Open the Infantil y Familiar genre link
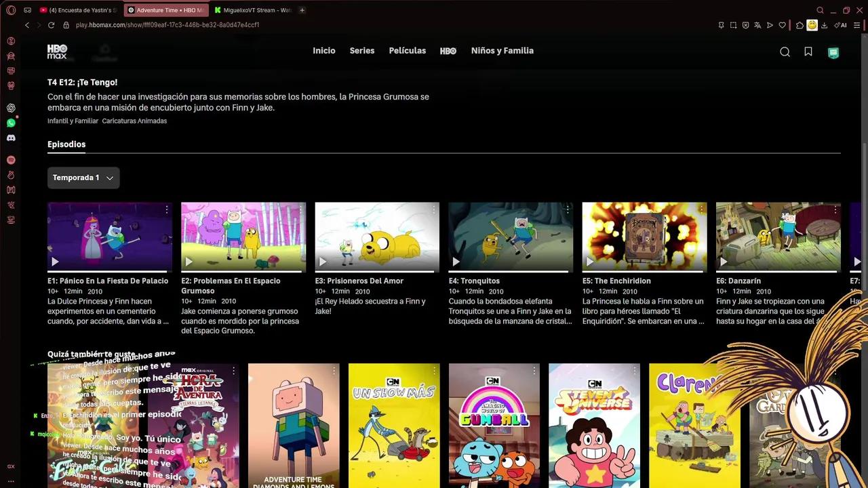Screen dimensions: 868x488 (73, 121)
